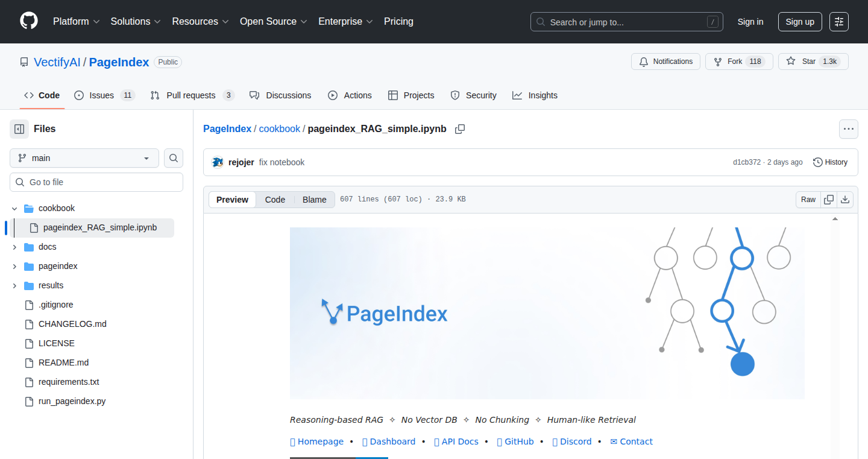Click the PageIndex breadcrumb link

click(227, 128)
